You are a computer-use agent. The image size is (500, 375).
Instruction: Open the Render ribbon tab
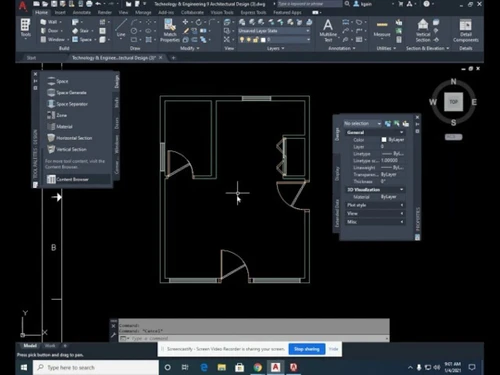pyautogui.click(x=105, y=13)
